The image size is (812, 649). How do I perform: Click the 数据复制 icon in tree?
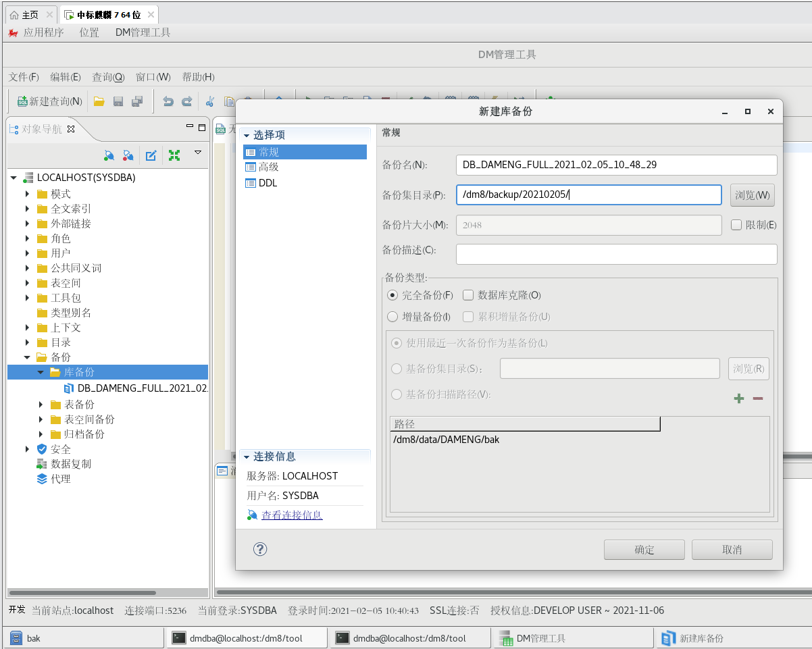[x=42, y=464]
